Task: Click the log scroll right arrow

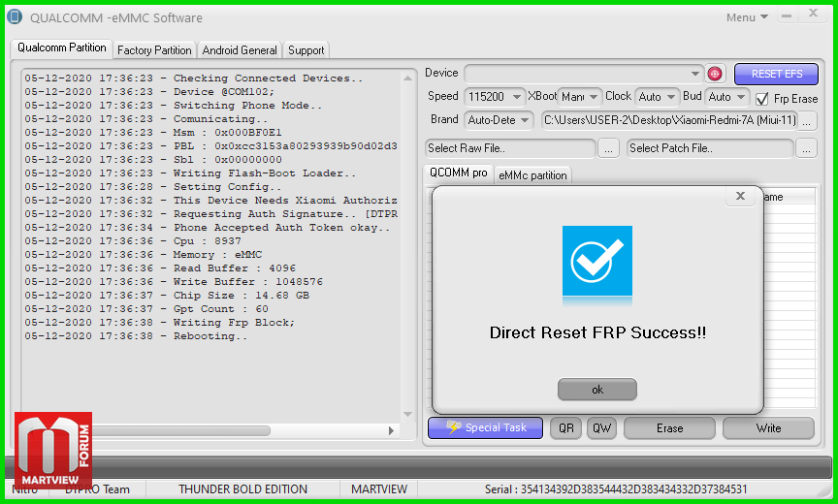Action: (x=391, y=430)
